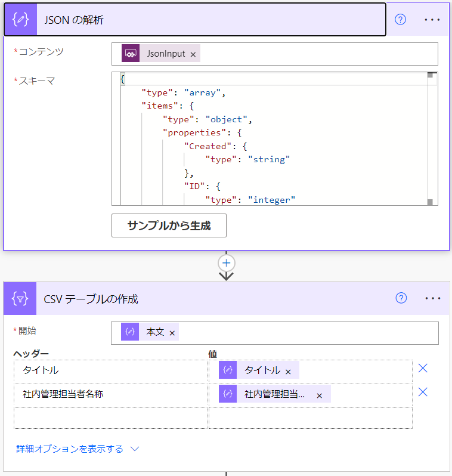Click the サンプルから生成 button

pyautogui.click(x=169, y=225)
